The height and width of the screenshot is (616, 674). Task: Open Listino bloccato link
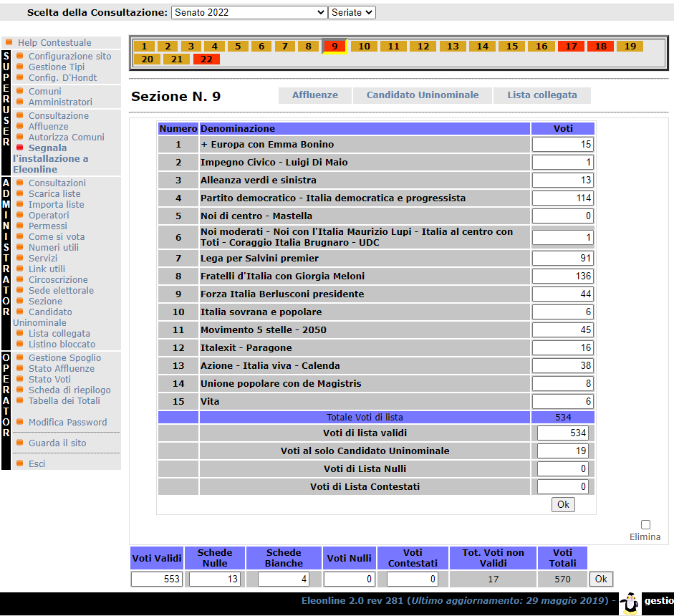point(62,345)
